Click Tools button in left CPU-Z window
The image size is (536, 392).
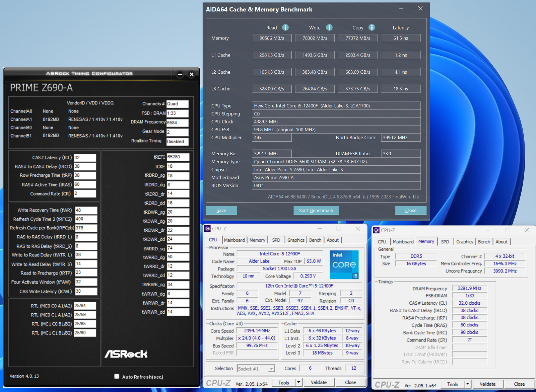(x=283, y=382)
